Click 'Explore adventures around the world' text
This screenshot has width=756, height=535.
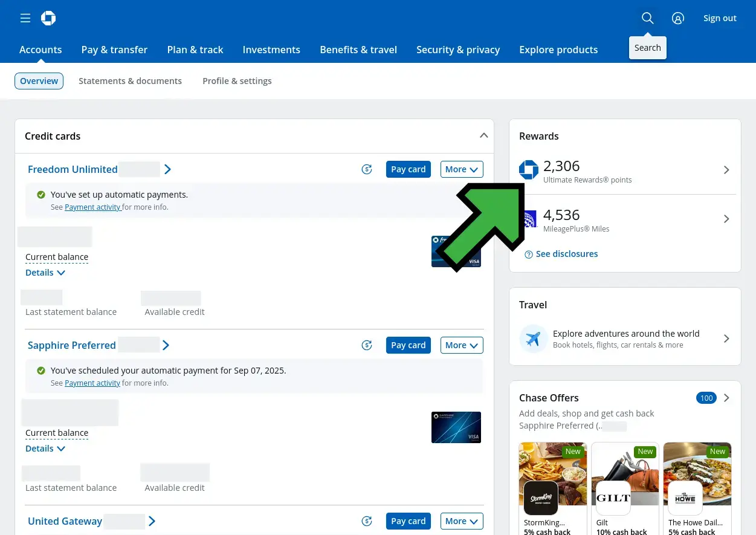tap(626, 334)
